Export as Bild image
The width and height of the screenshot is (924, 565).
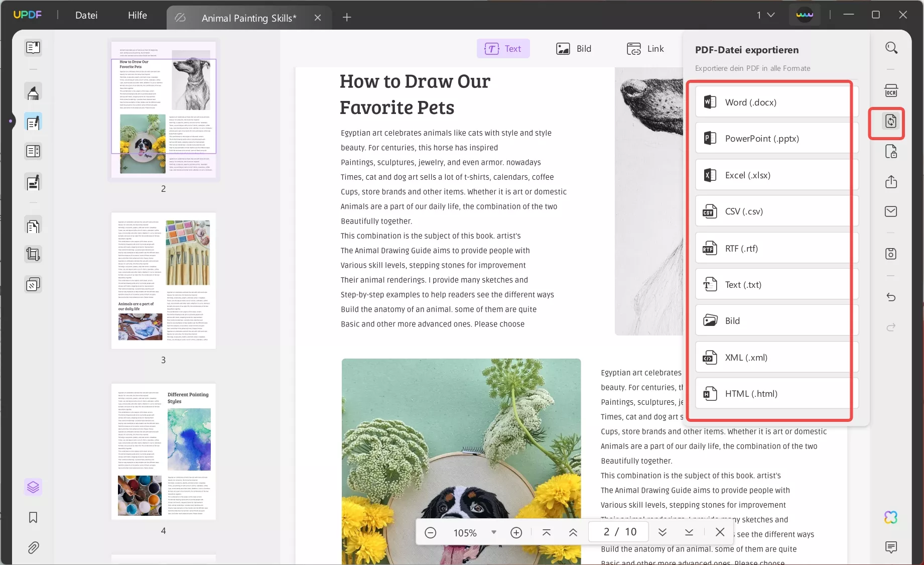click(777, 320)
